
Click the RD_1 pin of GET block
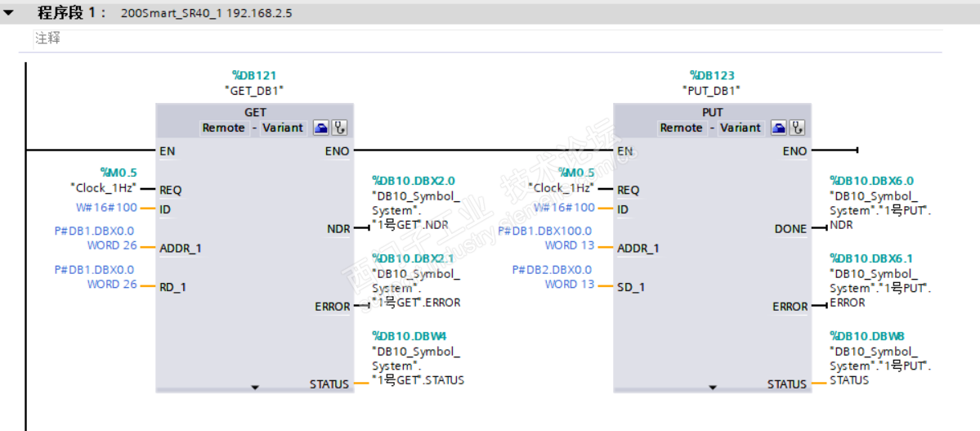pyautogui.click(x=173, y=287)
